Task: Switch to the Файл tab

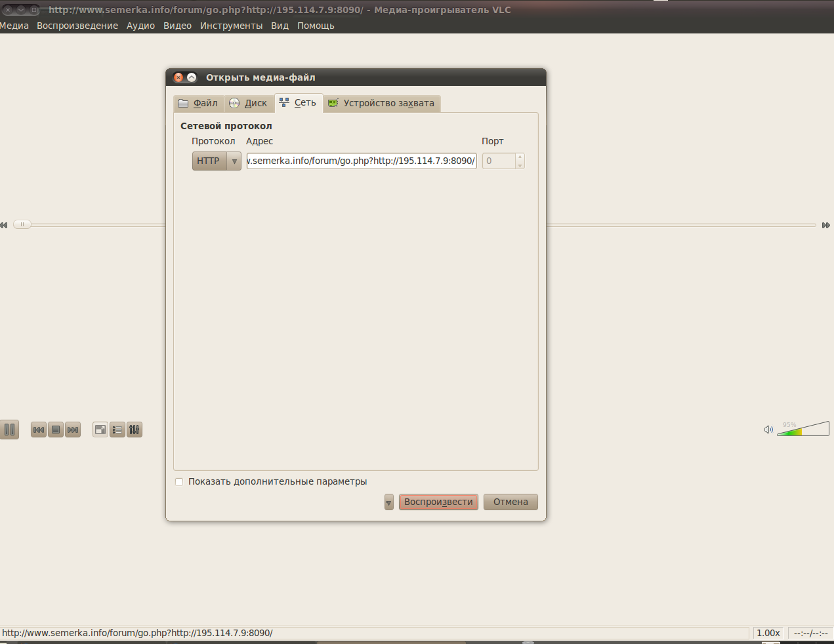Action: pos(198,103)
